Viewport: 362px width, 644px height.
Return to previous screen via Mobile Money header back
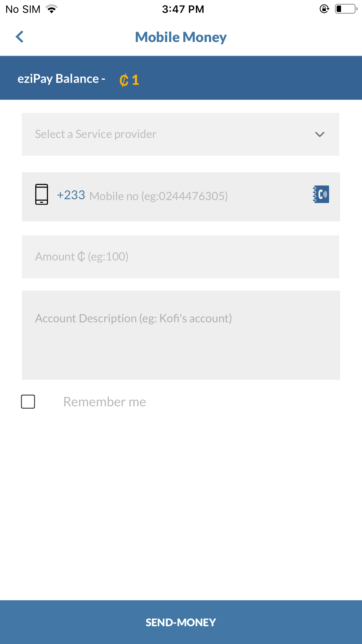(x=19, y=37)
